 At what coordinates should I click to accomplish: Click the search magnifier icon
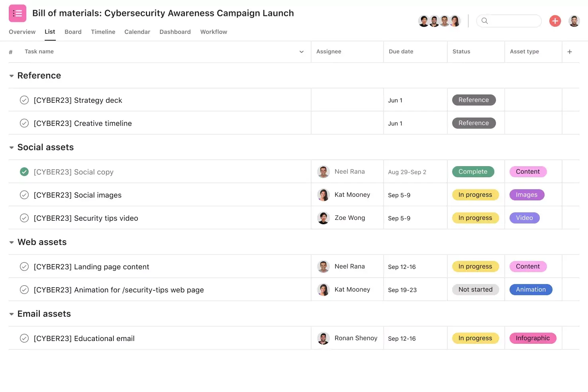pos(484,21)
